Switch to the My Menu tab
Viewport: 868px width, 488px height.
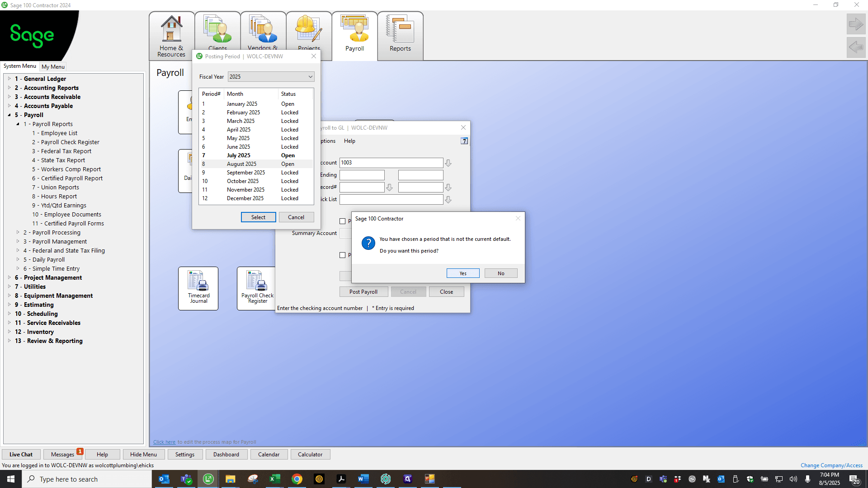point(53,66)
